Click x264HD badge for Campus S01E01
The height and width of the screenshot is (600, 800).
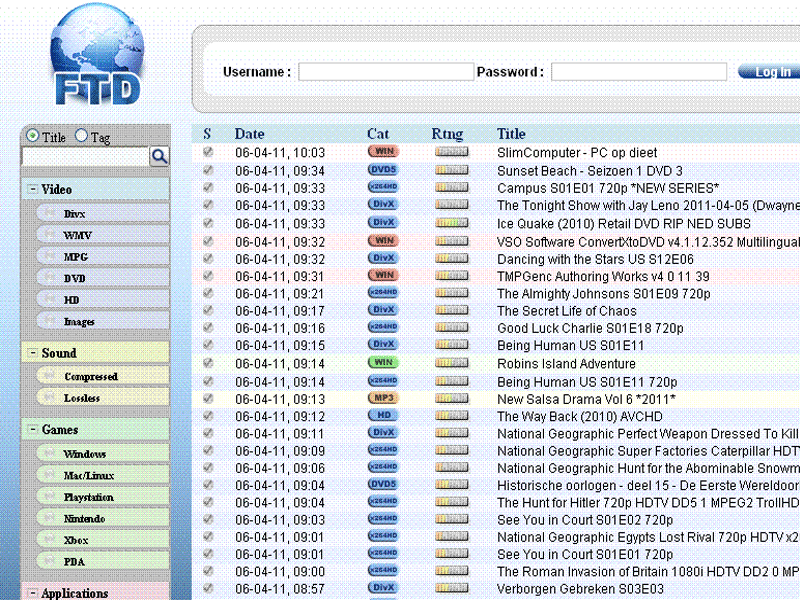383,187
